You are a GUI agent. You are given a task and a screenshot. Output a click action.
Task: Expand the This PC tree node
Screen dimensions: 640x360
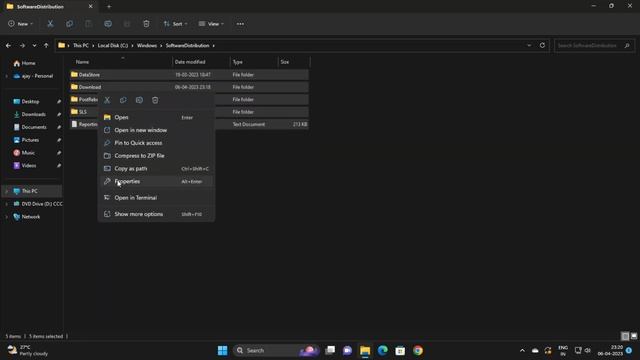click(7, 191)
